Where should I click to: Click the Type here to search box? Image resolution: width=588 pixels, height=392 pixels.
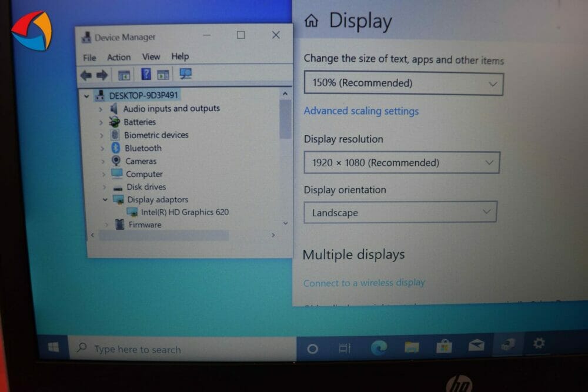click(183, 349)
